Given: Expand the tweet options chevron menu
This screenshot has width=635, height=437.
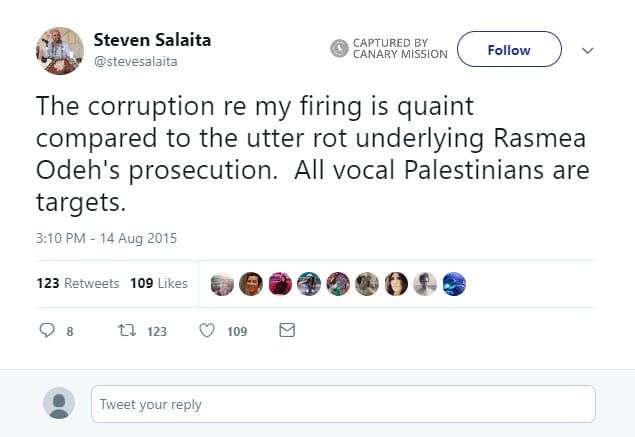Looking at the screenshot, I should pyautogui.click(x=588, y=50).
